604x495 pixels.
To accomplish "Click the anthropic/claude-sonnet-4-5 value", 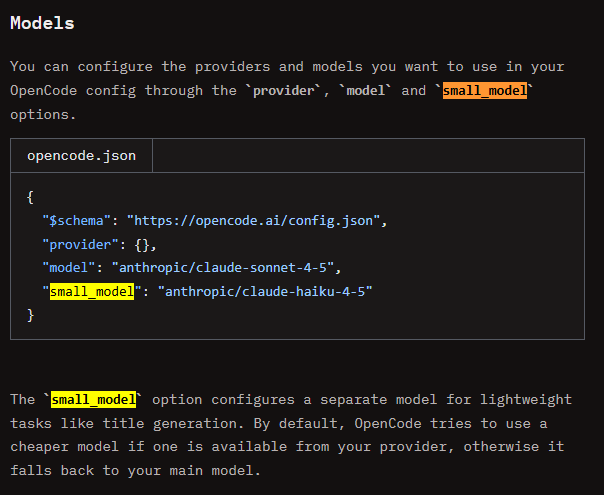I will click(223, 267).
